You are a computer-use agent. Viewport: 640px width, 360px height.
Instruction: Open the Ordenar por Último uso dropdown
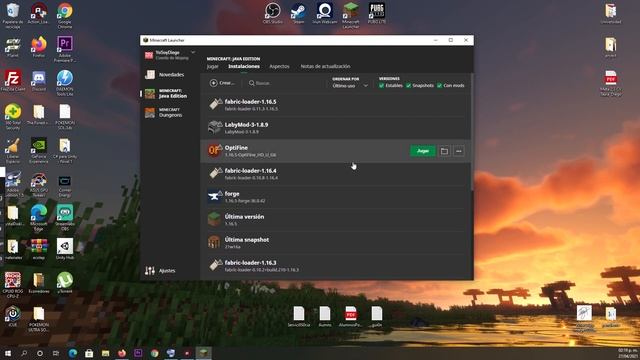[x=350, y=86]
